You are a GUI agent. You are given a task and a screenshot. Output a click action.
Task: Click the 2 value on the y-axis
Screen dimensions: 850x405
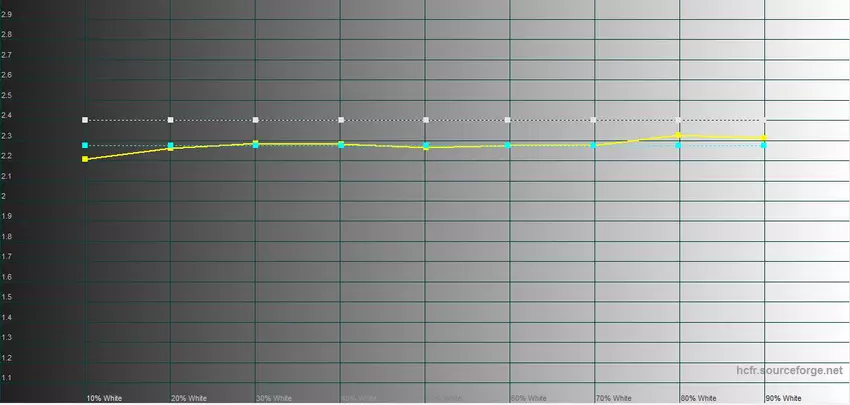point(4,196)
